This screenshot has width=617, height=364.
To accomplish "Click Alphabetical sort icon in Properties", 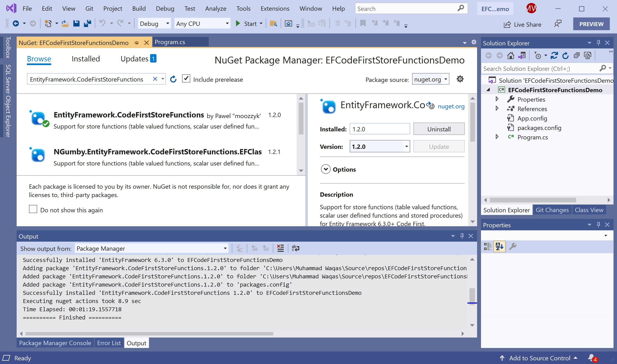I will (499, 246).
